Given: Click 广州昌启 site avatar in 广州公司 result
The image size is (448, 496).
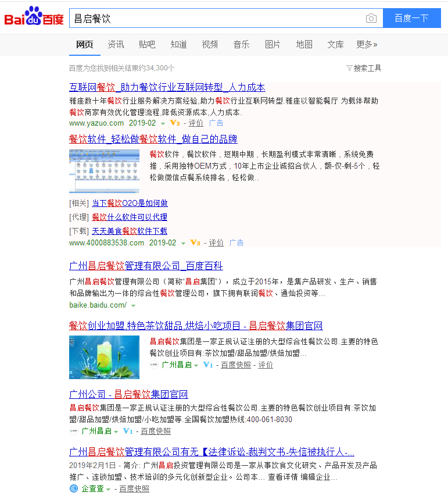Looking at the screenshot, I should click(x=74, y=431).
